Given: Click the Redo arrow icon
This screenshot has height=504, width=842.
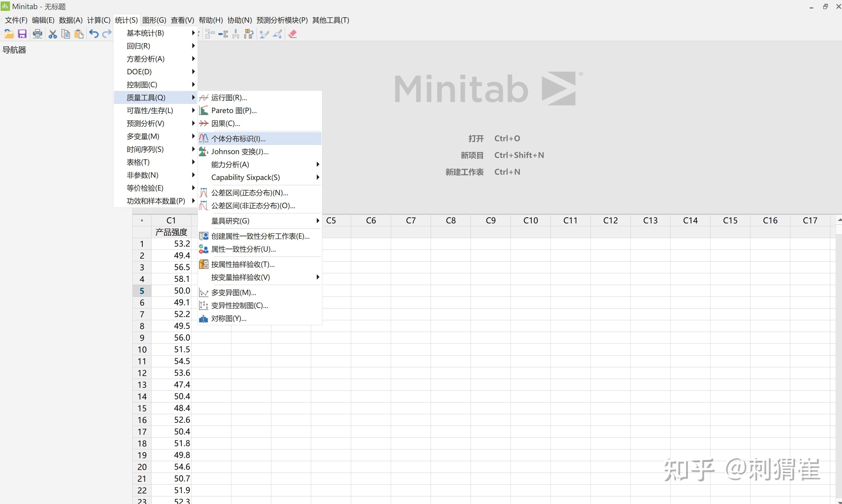Looking at the screenshot, I should pos(107,34).
